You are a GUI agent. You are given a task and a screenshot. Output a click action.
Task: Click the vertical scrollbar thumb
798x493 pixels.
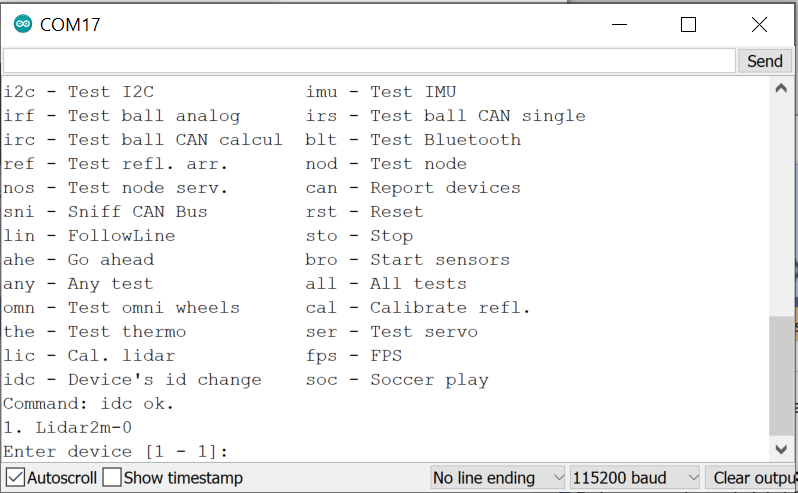pyautogui.click(x=782, y=375)
